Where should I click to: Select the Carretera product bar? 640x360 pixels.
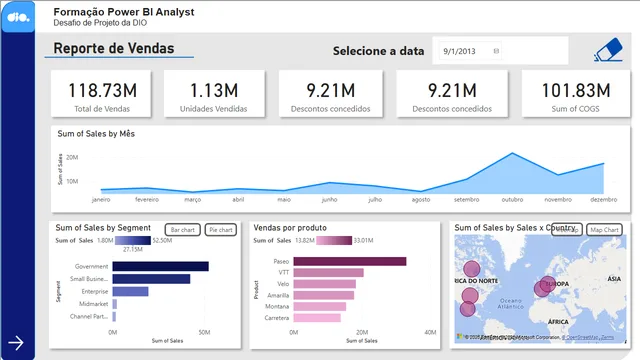317,318
